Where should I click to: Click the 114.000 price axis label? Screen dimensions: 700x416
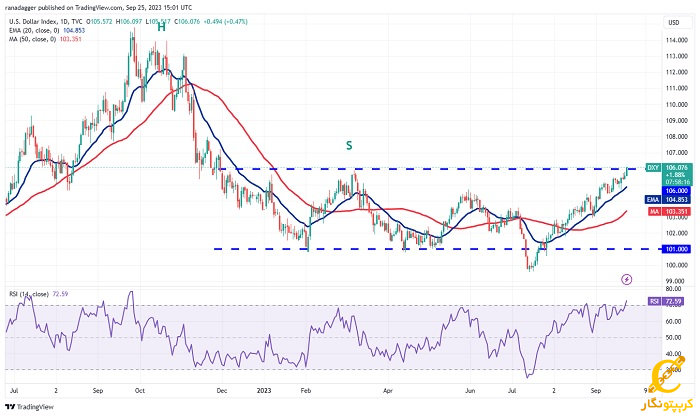tap(676, 40)
